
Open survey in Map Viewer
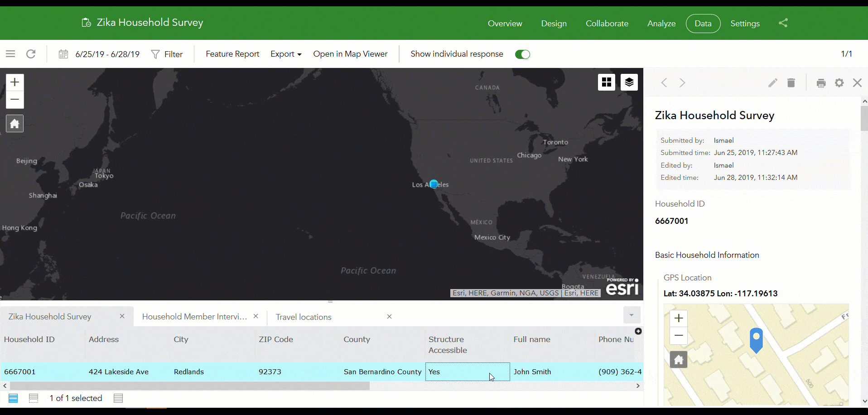tap(350, 54)
